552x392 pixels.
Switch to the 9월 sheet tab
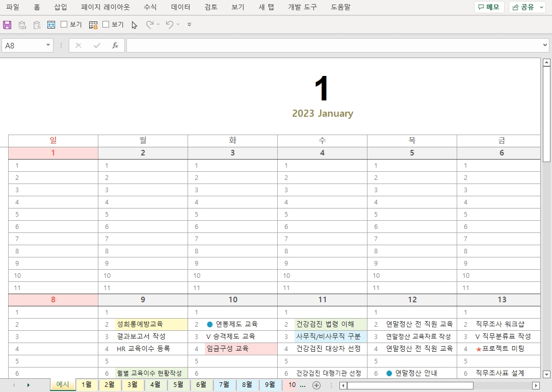point(270,384)
